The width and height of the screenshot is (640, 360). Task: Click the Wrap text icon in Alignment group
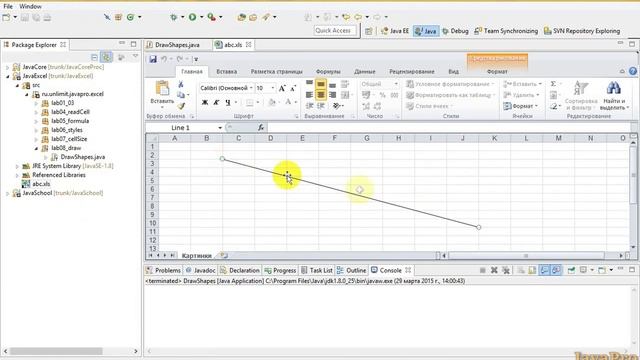point(345,84)
